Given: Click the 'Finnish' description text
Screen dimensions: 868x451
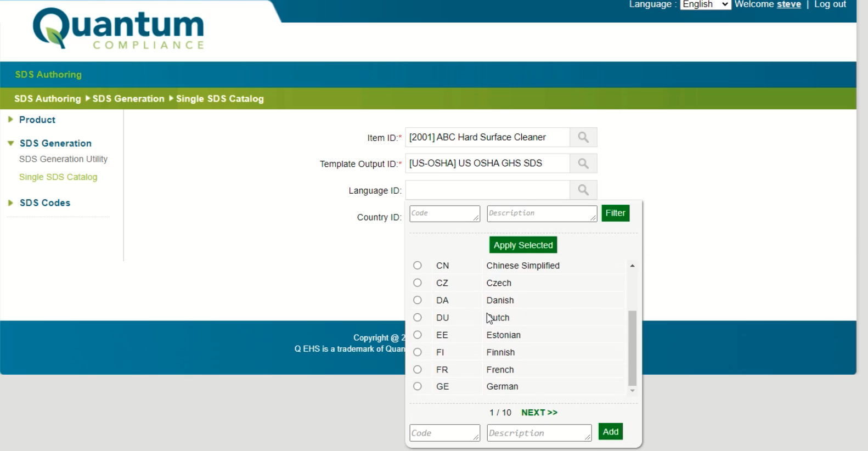Looking at the screenshot, I should [x=500, y=353].
